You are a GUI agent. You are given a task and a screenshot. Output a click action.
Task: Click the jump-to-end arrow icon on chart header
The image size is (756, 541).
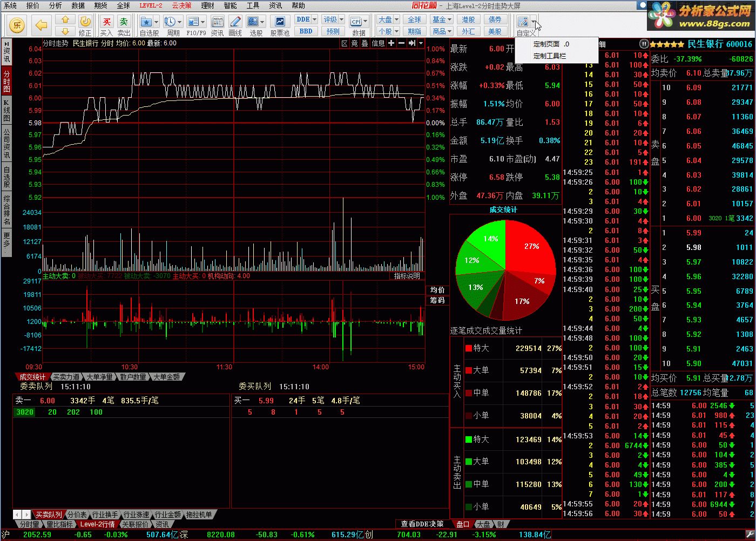[x=411, y=43]
